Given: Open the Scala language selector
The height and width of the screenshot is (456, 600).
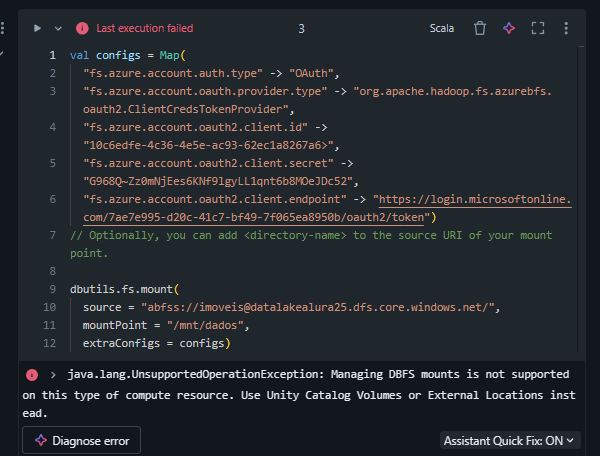Looking at the screenshot, I should coord(441,28).
